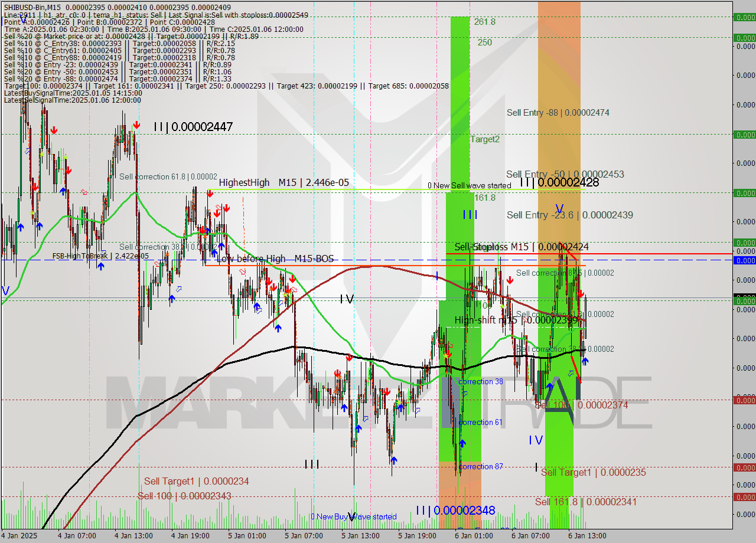Screen dimensions: 756x543
Task: Select the 'Sell %20 @ Entry -88' info line
Action: point(118,79)
